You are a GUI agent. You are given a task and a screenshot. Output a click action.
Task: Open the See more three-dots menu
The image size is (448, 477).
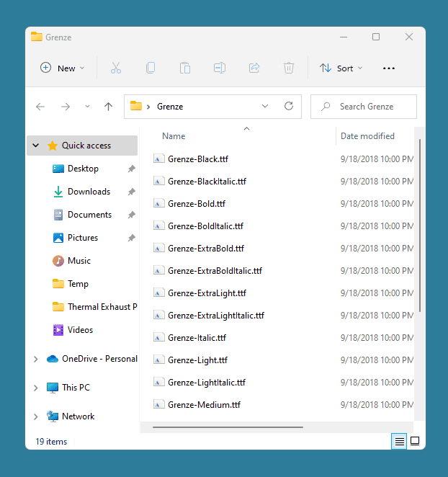[x=389, y=68]
